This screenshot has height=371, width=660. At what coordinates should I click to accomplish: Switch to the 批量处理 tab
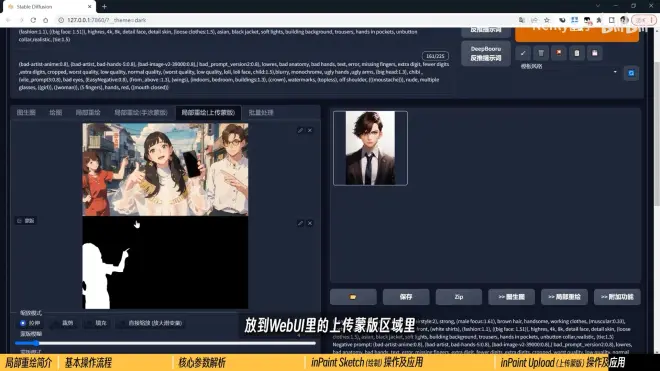click(x=261, y=112)
